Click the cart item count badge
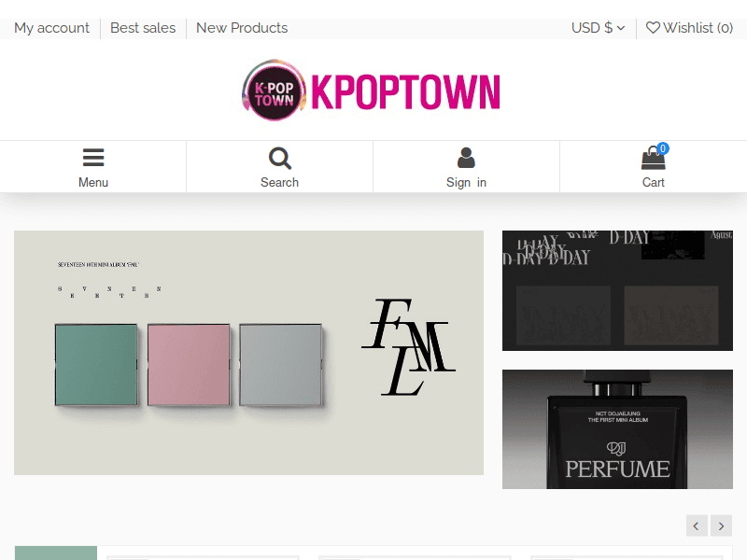Screen dimensions: 747x560 coord(663,147)
